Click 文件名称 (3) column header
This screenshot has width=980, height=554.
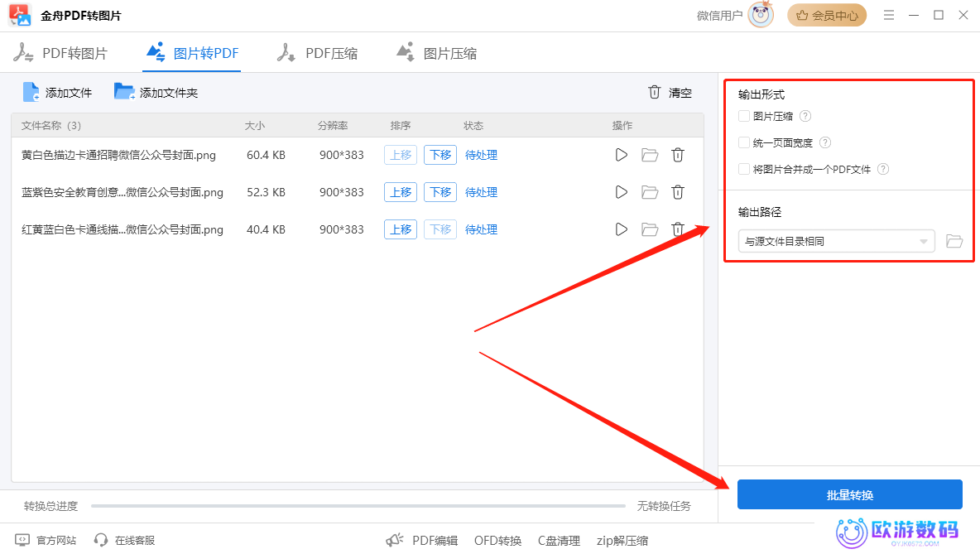coord(51,126)
